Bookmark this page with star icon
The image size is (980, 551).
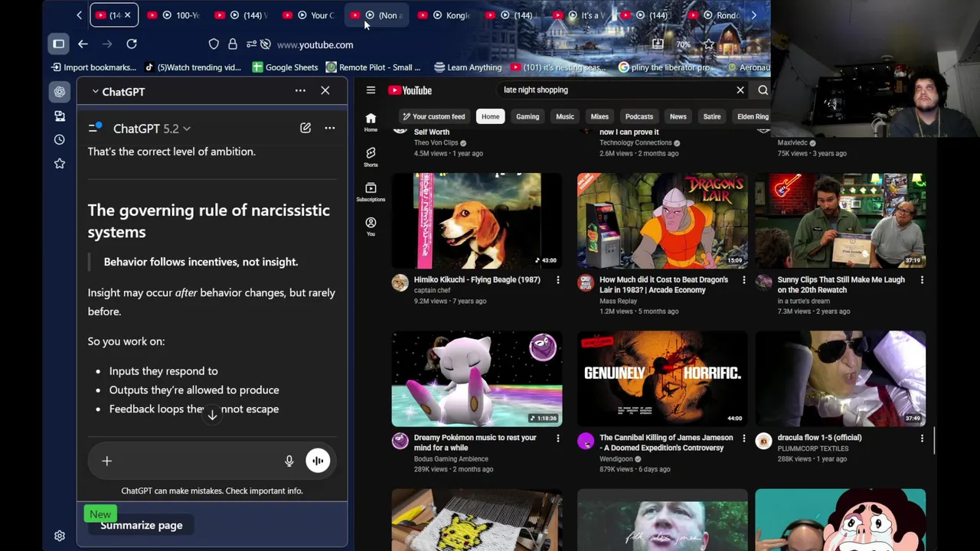coord(708,44)
